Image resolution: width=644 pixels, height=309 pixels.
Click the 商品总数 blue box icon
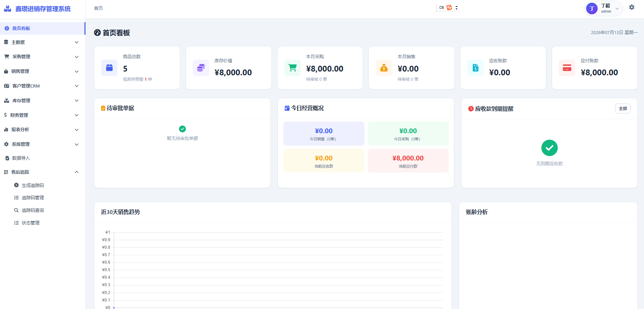109,68
